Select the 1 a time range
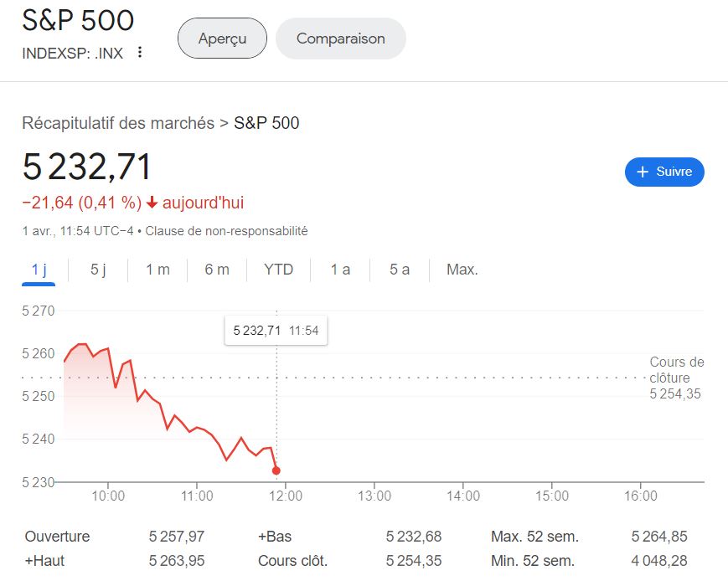Viewport: 728px width, 586px height. [340, 270]
